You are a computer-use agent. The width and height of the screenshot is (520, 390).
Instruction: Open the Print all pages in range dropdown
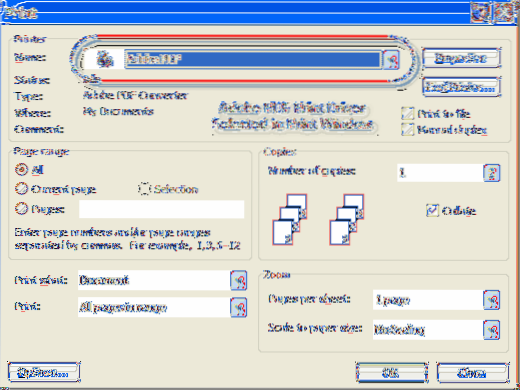239,307
